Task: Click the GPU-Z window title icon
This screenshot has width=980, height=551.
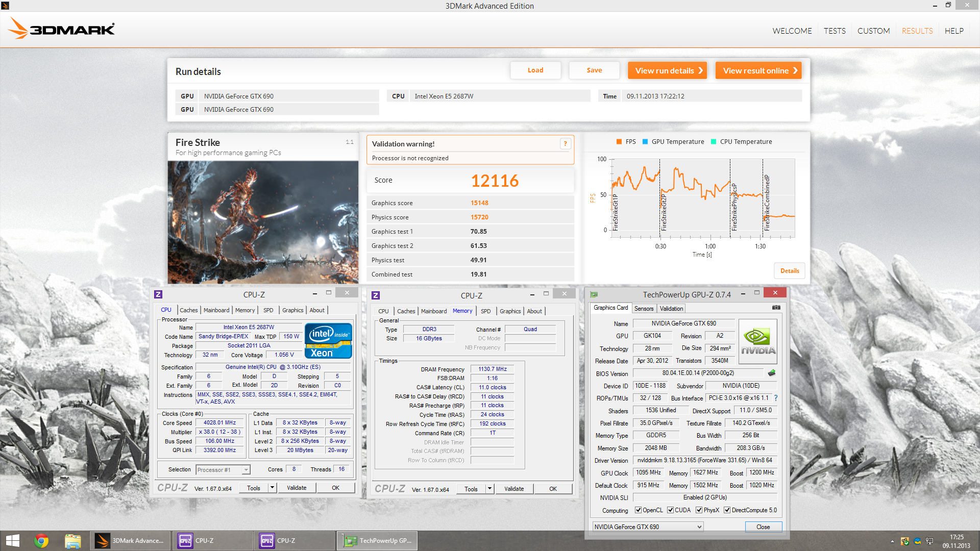Action: point(594,294)
